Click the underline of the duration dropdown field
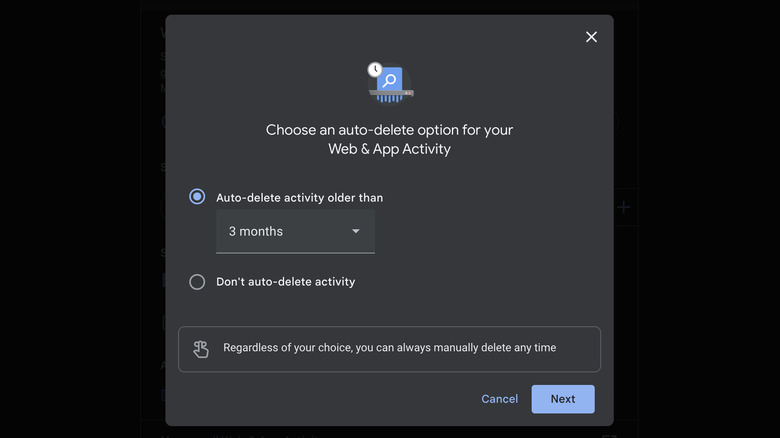 coord(295,253)
